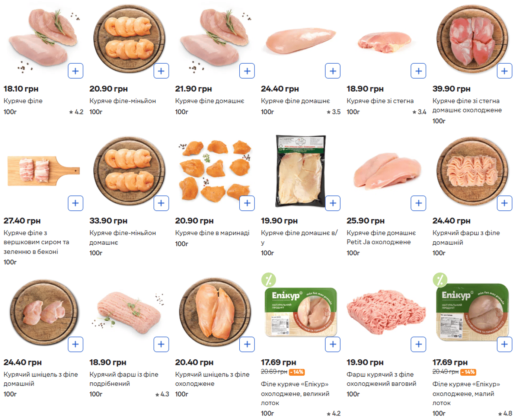Viewport: 521px width, 420px height.
Task: Open Куряче філе з вершковим сиром product link
Action: click(36, 242)
